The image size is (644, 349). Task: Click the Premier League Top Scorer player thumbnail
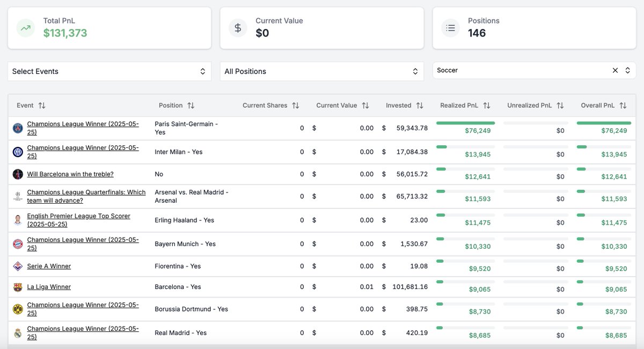tap(18, 220)
